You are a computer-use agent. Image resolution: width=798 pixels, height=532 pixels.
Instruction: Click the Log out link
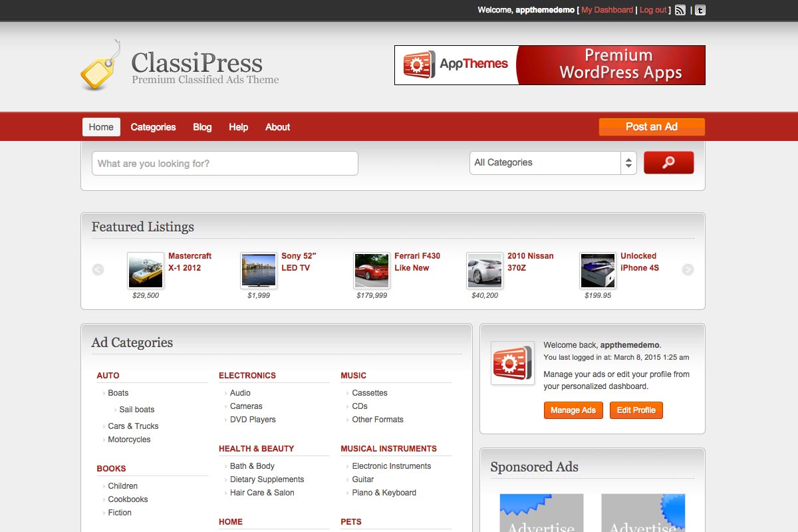pyautogui.click(x=653, y=10)
